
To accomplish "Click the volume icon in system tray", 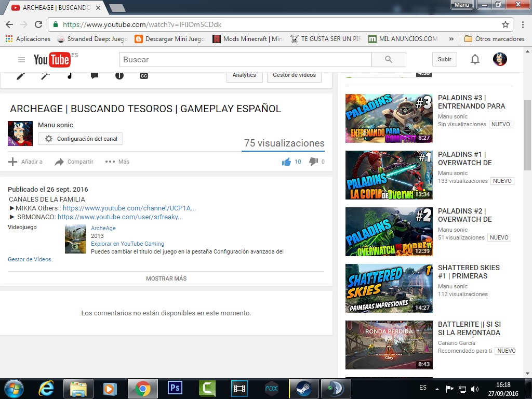I will tap(475, 389).
